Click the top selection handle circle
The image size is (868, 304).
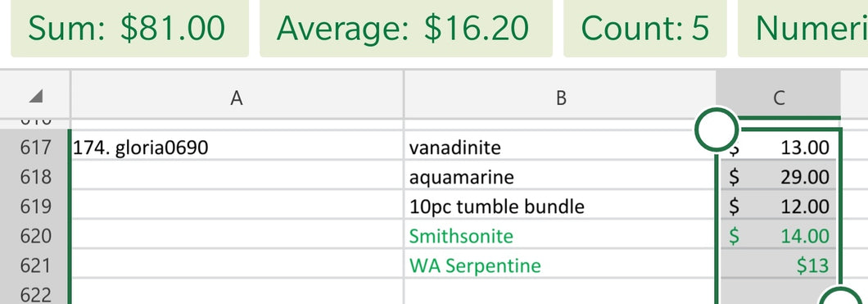click(x=717, y=129)
